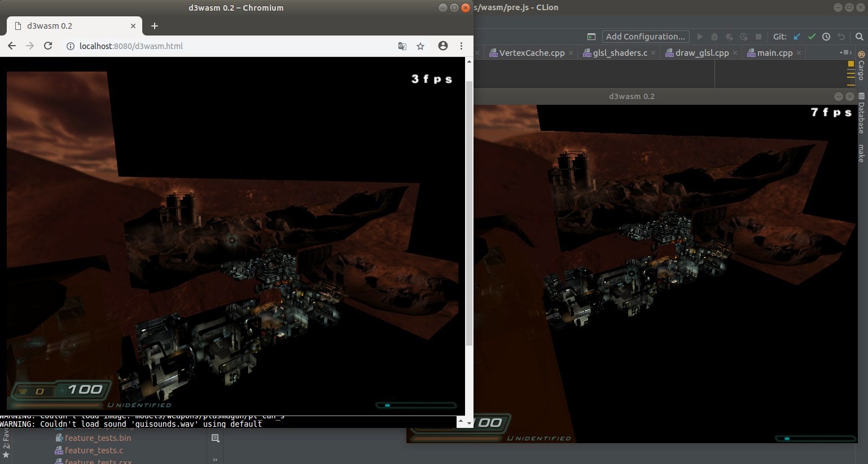Image resolution: width=868 pixels, height=464 pixels.
Task: Click Git update project arrow
Action: 797,37
